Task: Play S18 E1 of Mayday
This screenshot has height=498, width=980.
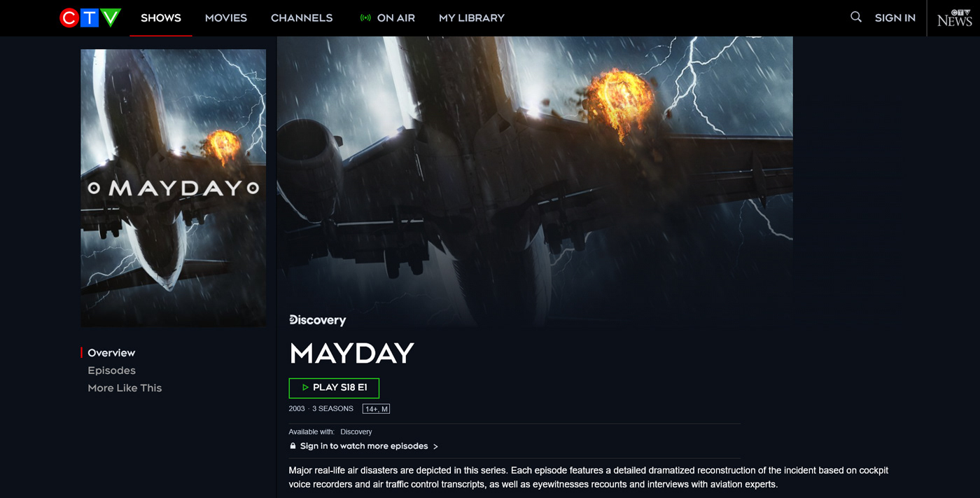Action: (x=334, y=388)
